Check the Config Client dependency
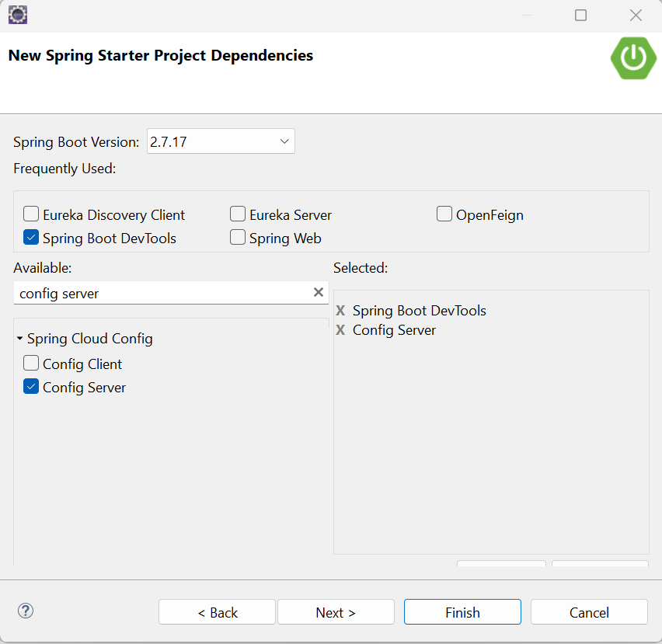This screenshot has height=644, width=662. 31,364
